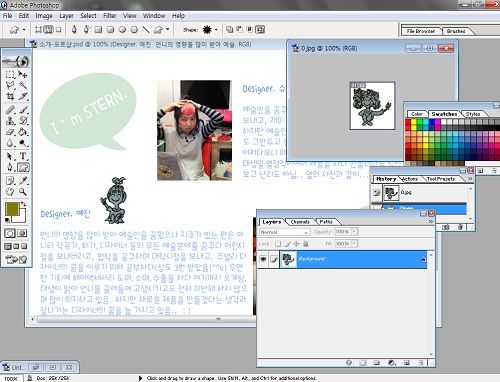
Task: Hide the Background layer with eye icon
Action: pos(263,259)
